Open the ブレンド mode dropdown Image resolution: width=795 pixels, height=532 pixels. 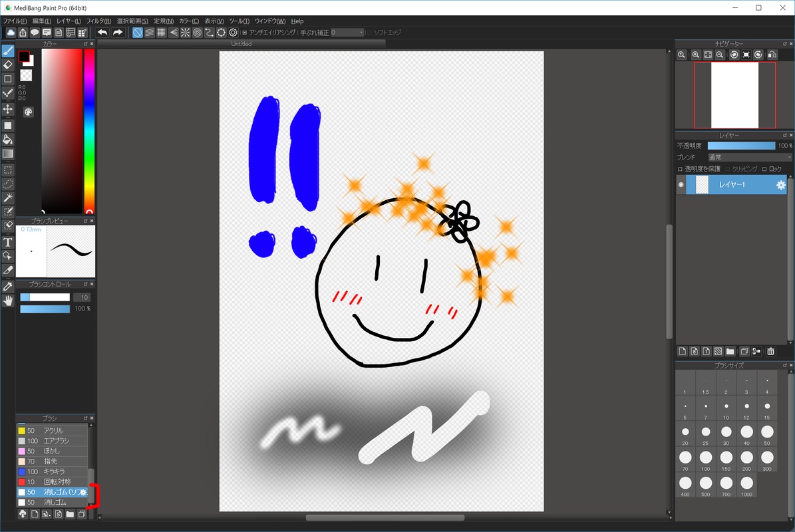[x=750, y=158]
